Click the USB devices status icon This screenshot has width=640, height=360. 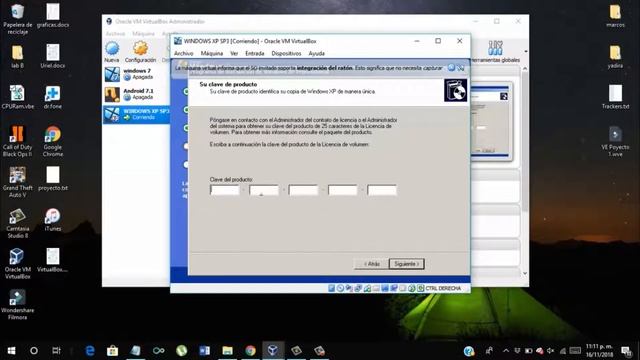coord(367,288)
